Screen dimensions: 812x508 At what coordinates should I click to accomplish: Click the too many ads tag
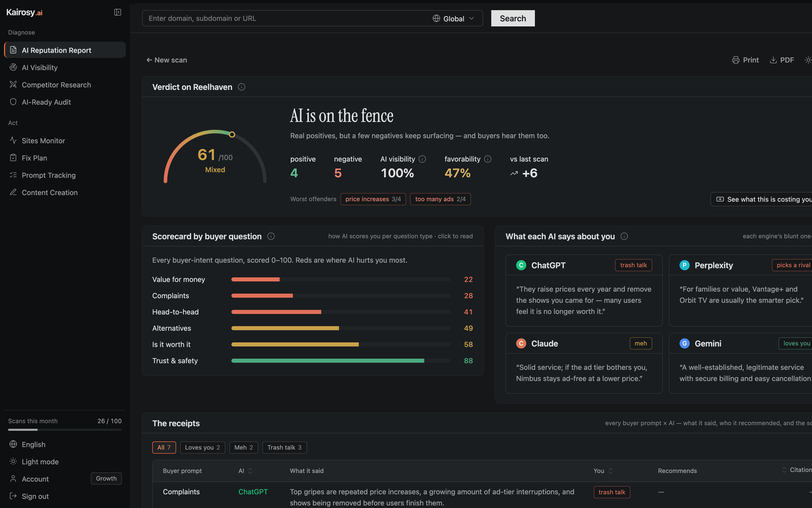(440, 199)
